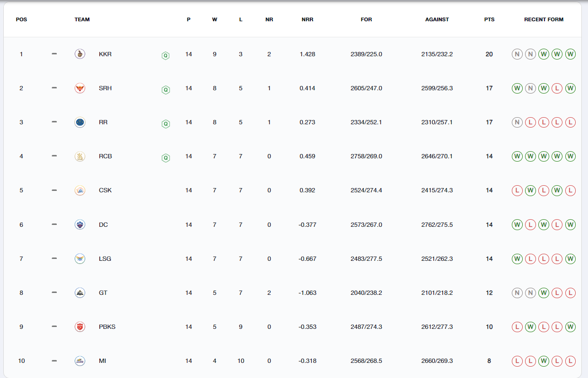The width and height of the screenshot is (588, 378).
Task: Click GT's green W form circle
Action: (x=544, y=292)
